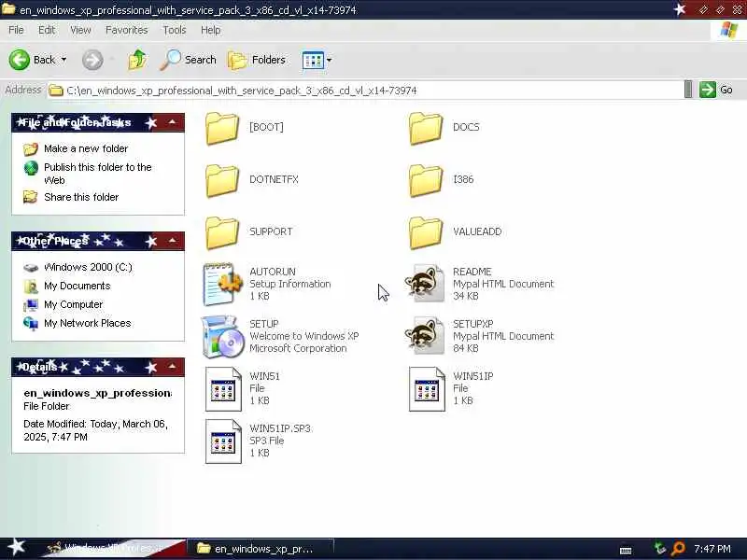The height and width of the screenshot is (560, 747).
Task: Open the star Start button on taskbar
Action: tap(17, 547)
